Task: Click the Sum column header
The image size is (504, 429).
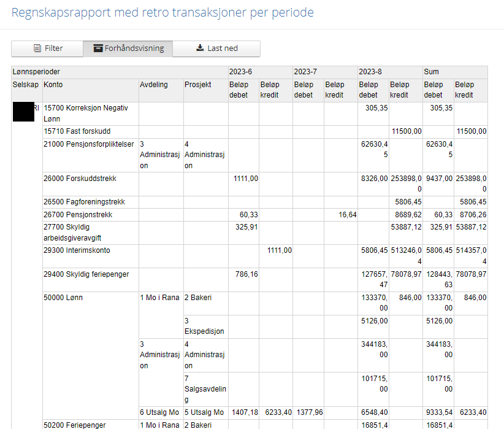Action: click(x=455, y=72)
